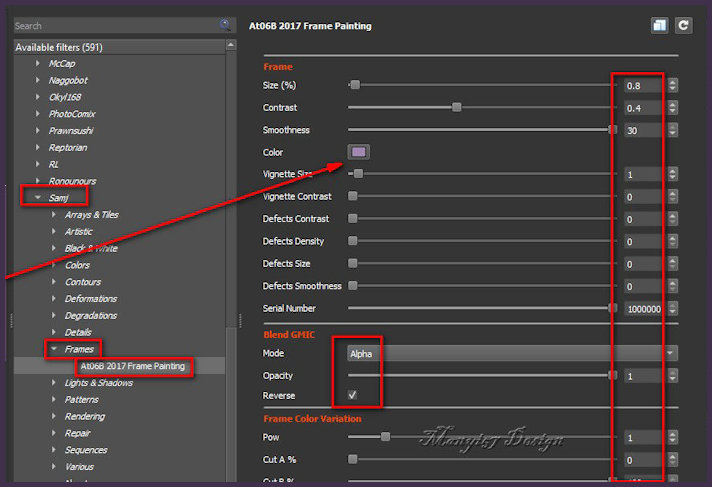Click the search magnifier icon
The width and height of the screenshot is (712, 487).
click(x=226, y=25)
